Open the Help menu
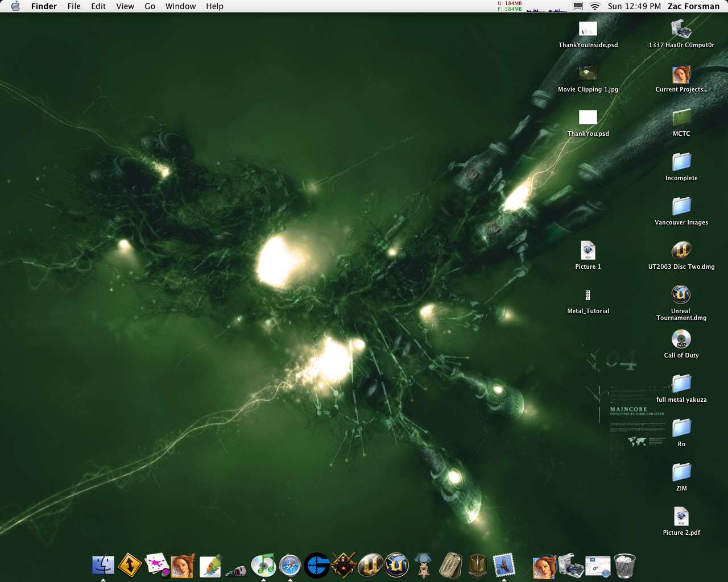Image resolution: width=728 pixels, height=582 pixels. click(214, 6)
